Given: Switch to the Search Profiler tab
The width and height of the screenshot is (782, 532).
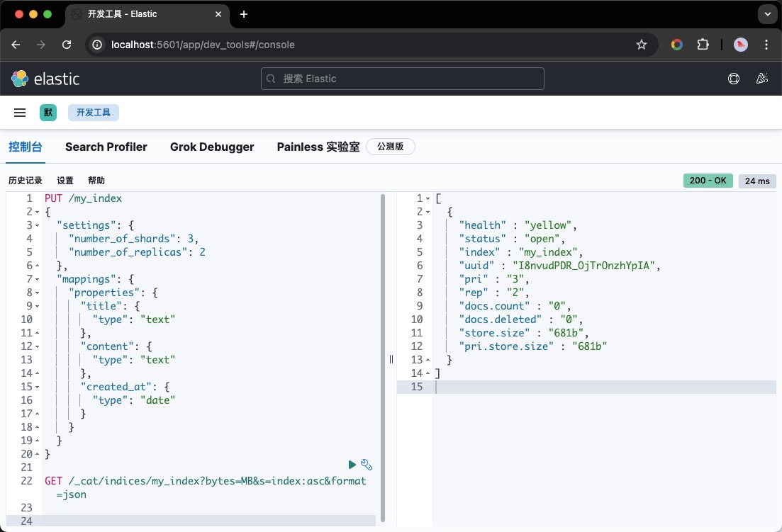Looking at the screenshot, I should pos(106,147).
